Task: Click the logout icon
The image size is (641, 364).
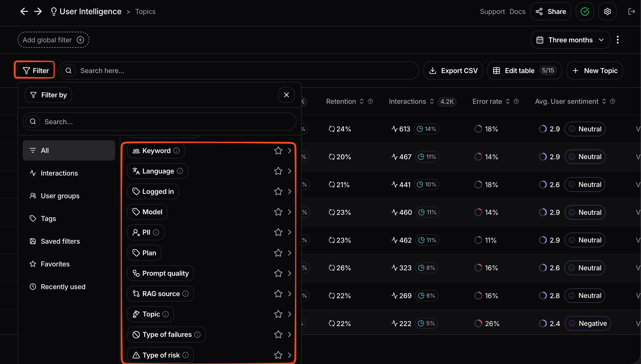Action: (631, 11)
